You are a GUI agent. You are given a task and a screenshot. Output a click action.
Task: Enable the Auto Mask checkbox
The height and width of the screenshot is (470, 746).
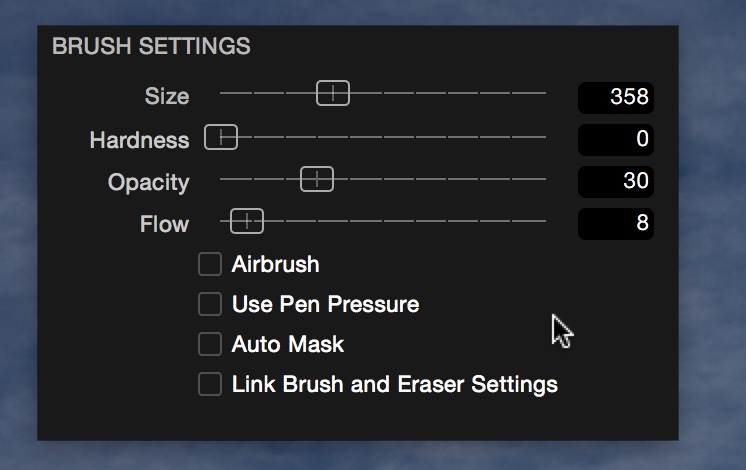[x=210, y=344]
